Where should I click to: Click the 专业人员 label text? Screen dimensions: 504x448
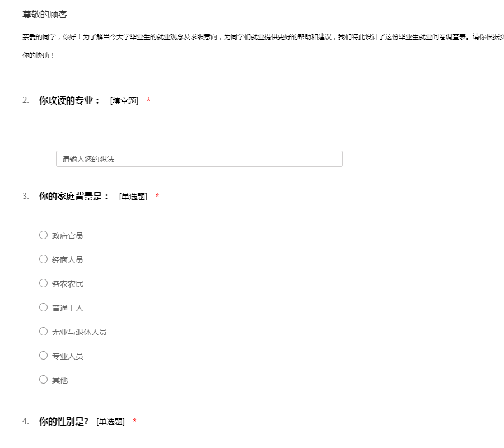tap(68, 357)
